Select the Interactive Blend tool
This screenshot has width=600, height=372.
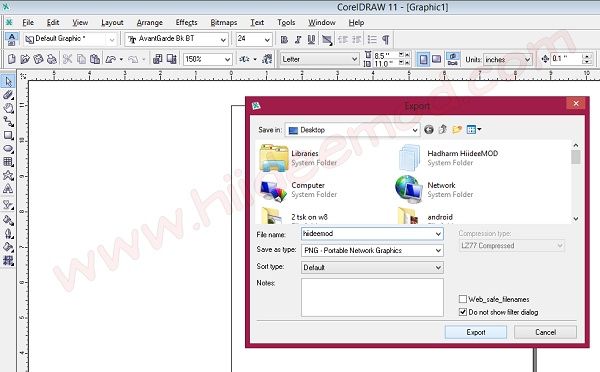(8, 204)
